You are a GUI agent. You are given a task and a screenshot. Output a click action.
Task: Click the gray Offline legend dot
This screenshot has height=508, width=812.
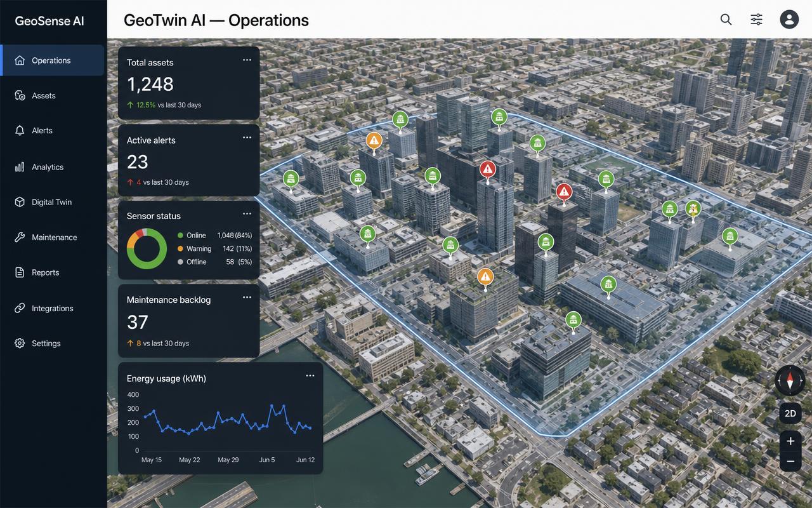point(180,262)
